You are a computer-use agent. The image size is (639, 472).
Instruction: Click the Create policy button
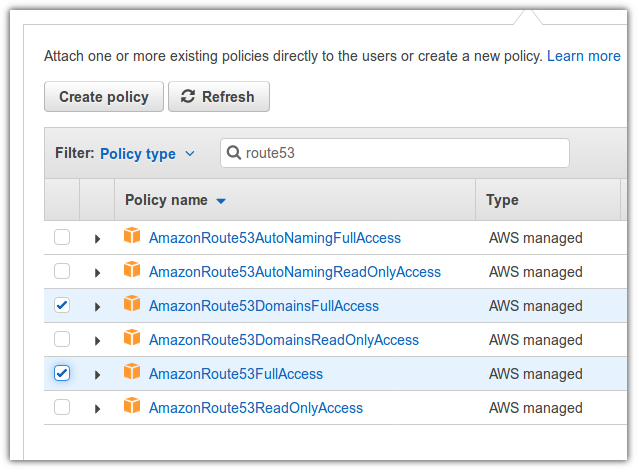[x=104, y=97]
